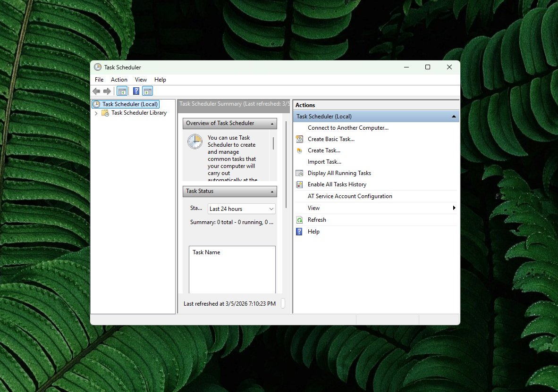Expand the Task Scheduler Library tree node
The width and height of the screenshot is (558, 392).
click(x=96, y=113)
